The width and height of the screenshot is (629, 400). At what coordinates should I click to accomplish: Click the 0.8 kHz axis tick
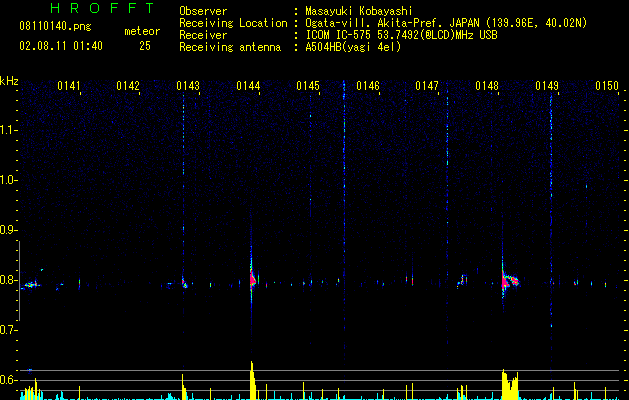point(9,280)
